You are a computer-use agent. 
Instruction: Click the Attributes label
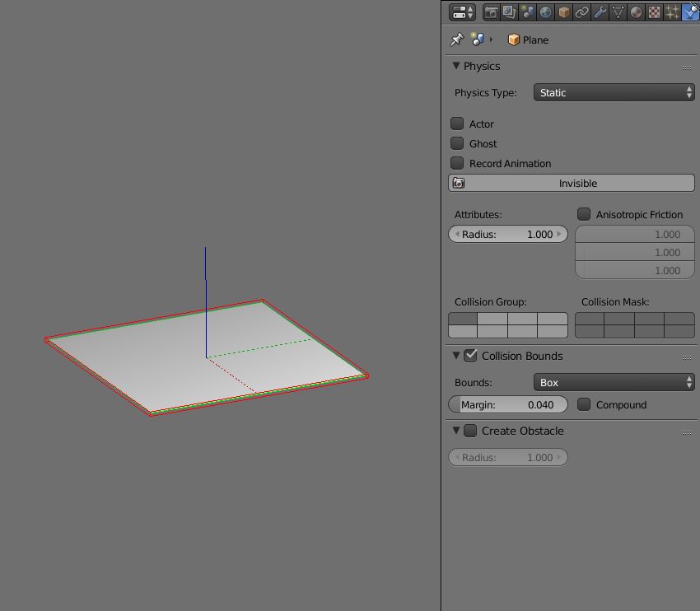478,215
